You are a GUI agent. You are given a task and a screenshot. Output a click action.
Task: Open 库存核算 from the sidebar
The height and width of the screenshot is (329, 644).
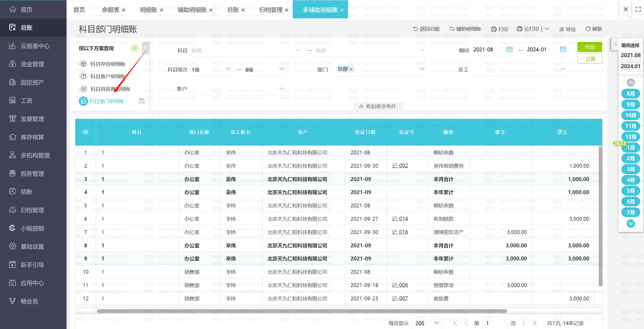coord(32,137)
